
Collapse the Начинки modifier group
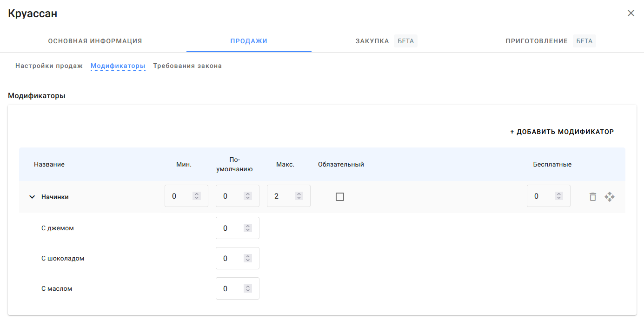click(x=32, y=197)
